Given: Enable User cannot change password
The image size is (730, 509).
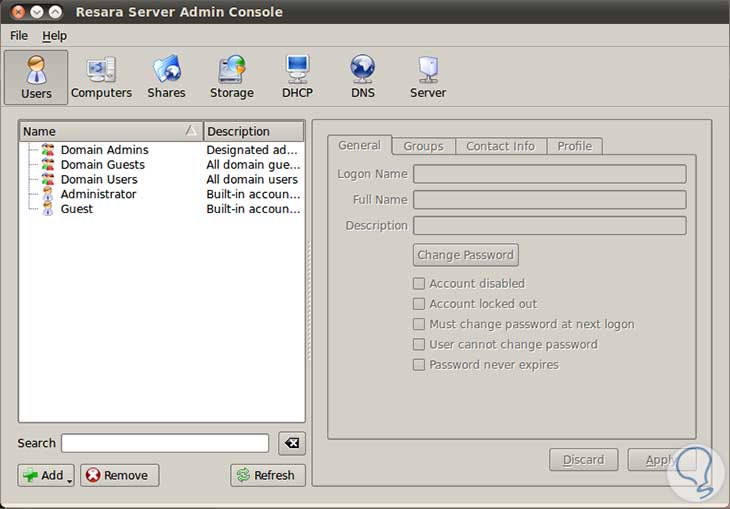Looking at the screenshot, I should point(419,345).
